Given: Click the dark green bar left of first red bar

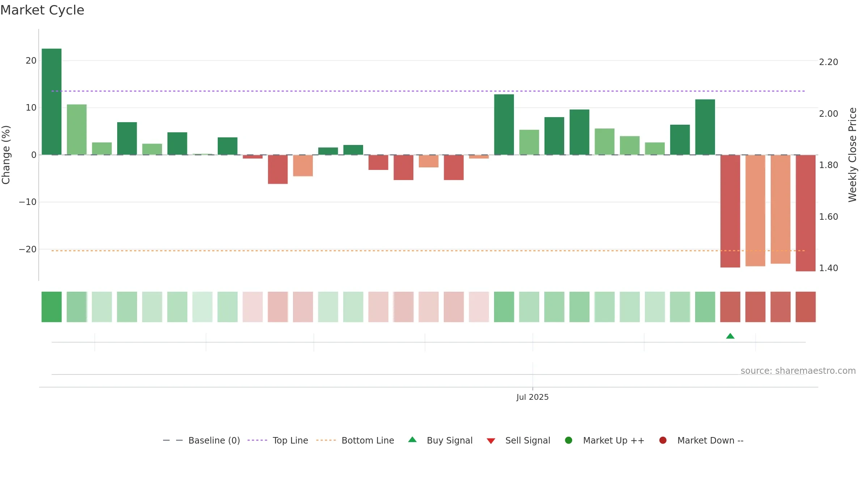Looking at the screenshot, I should pos(227,146).
